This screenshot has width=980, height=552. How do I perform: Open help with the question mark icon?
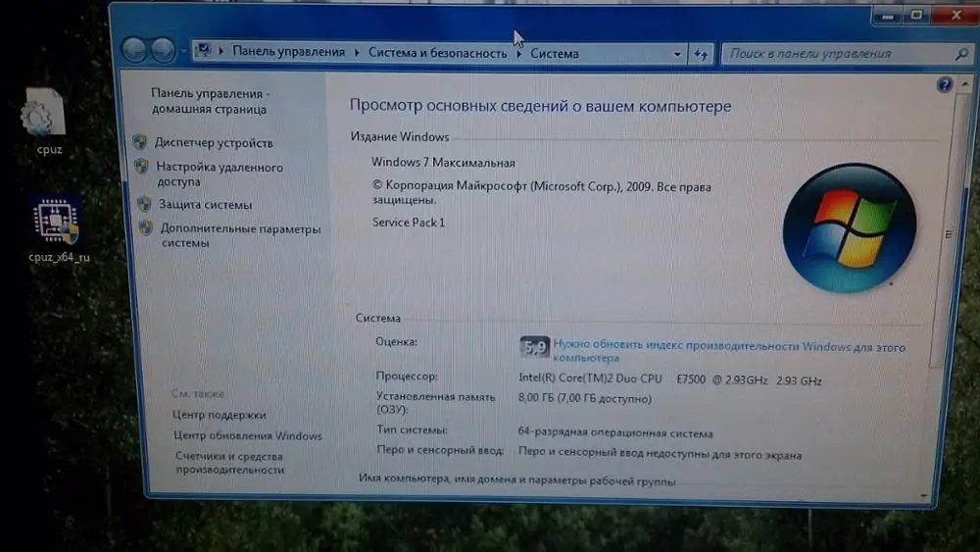coord(945,84)
